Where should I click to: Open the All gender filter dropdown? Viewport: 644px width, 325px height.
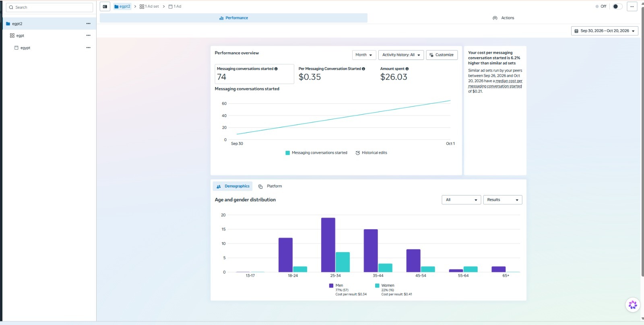coord(461,200)
